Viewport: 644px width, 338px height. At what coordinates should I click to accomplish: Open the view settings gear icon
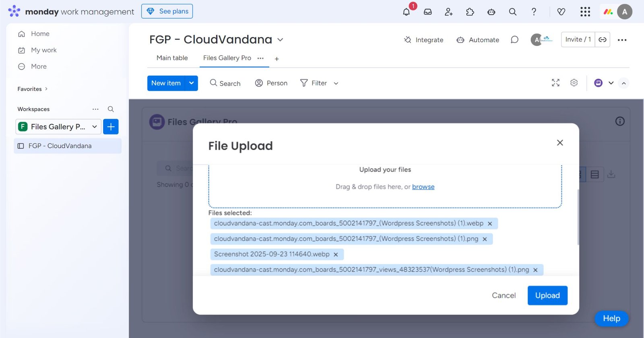[x=574, y=83]
